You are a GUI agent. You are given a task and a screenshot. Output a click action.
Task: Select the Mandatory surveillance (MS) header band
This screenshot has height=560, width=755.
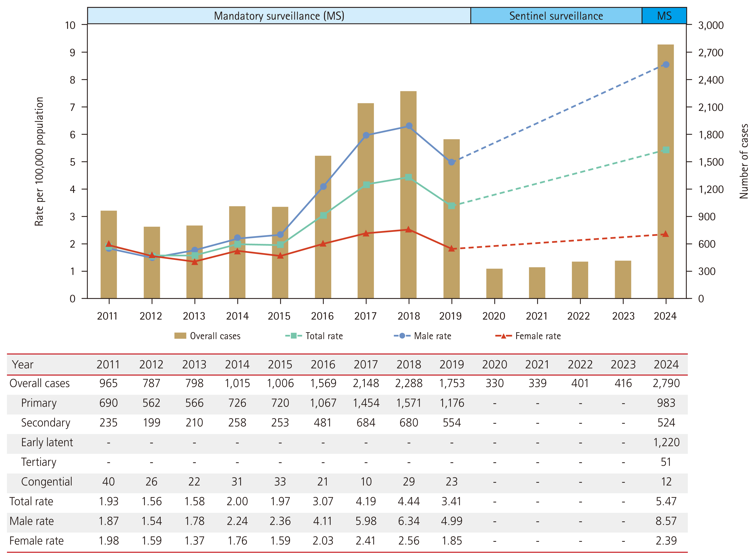coord(279,16)
